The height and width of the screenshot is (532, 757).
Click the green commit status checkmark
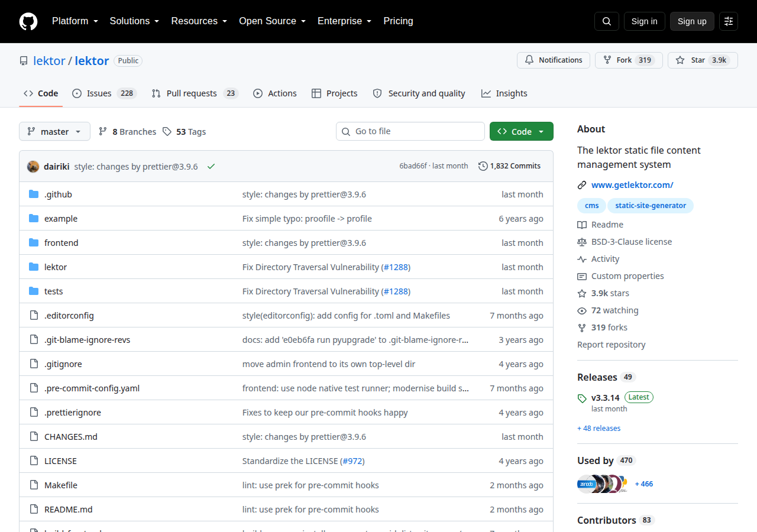[x=211, y=166]
